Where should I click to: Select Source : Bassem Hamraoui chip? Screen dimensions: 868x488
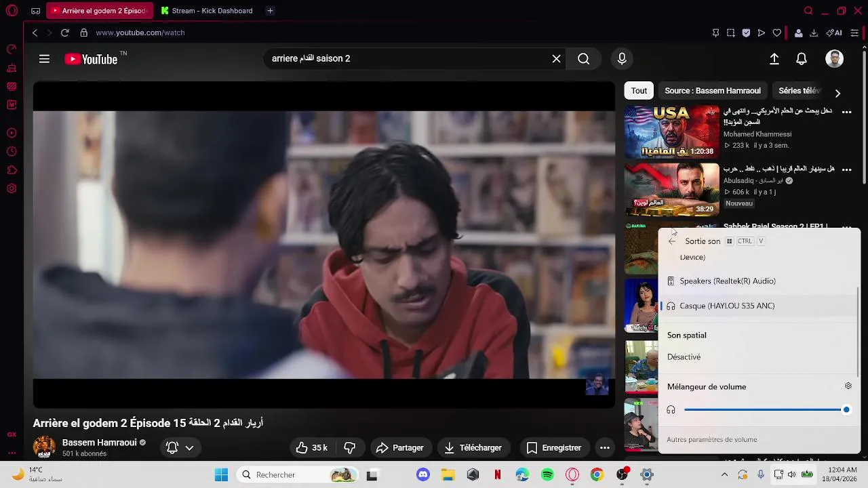point(713,91)
